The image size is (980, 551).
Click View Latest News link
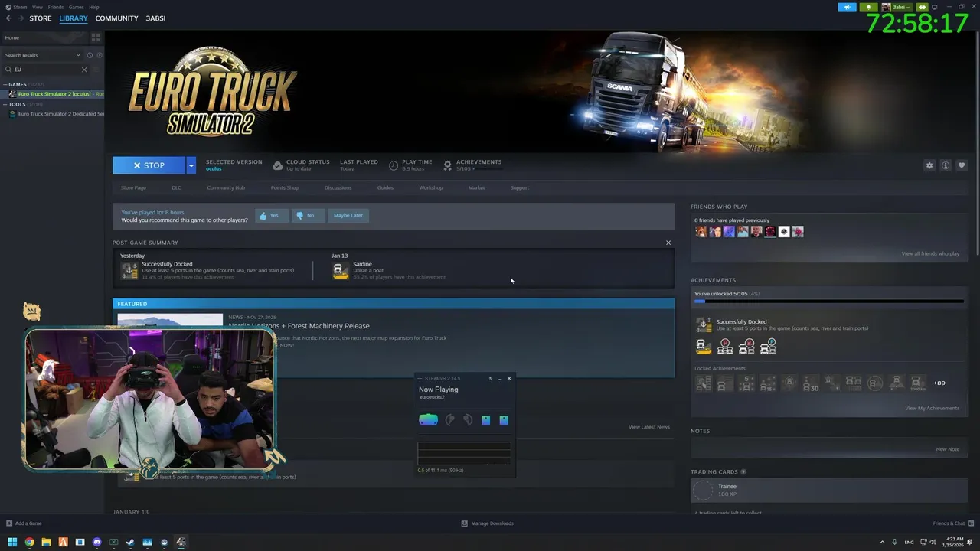649,427
